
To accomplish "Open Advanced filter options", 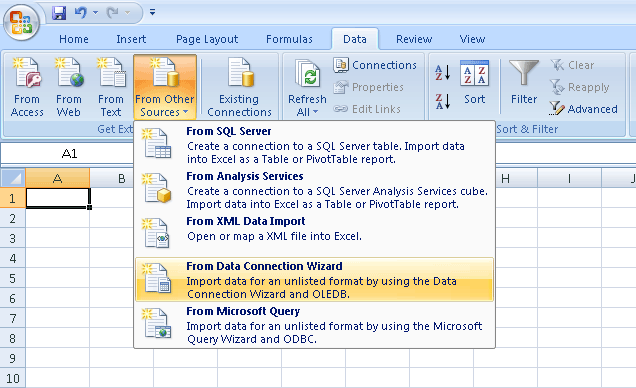I will pos(584,109).
